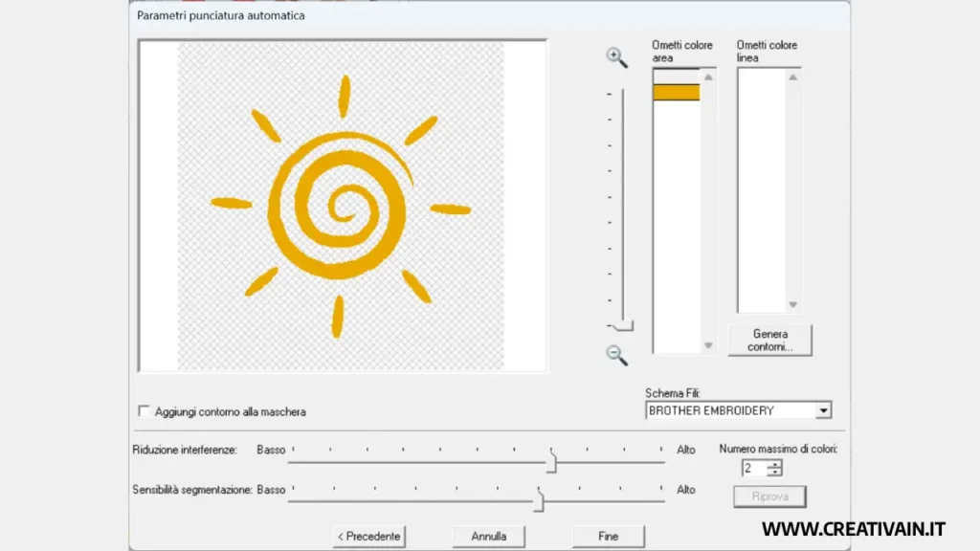
Task: Click the Riprova button
Action: (x=770, y=496)
